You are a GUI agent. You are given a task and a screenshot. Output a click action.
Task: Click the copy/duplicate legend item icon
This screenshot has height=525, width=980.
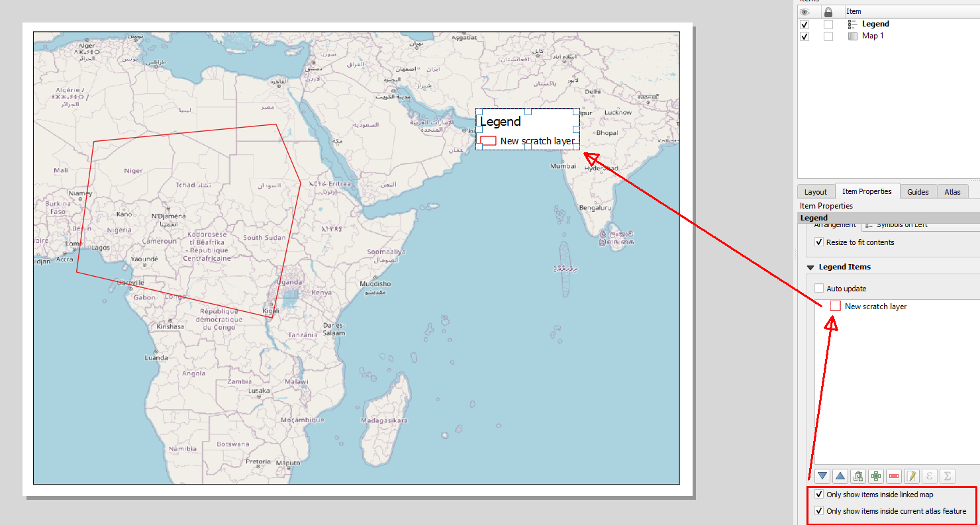click(857, 475)
